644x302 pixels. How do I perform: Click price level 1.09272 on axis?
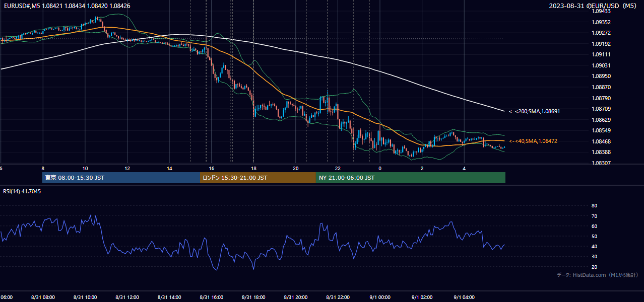click(x=601, y=33)
